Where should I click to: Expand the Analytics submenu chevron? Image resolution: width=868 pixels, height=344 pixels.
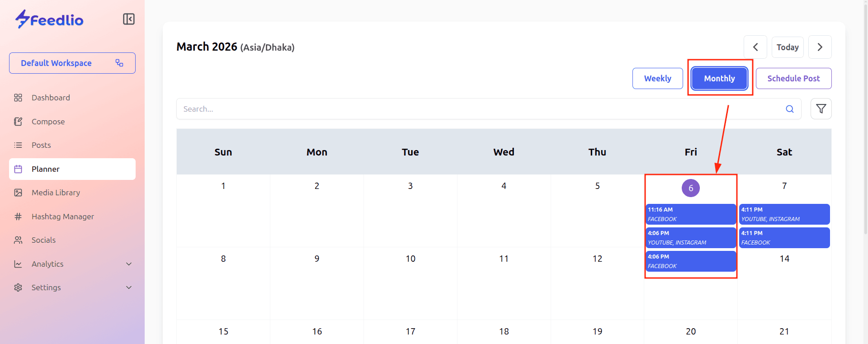(x=129, y=264)
